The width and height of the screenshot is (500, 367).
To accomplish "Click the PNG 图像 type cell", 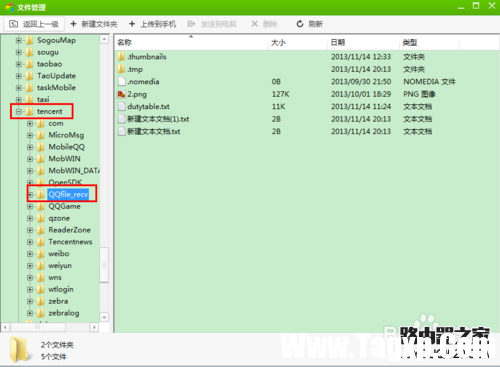I will click(x=419, y=94).
